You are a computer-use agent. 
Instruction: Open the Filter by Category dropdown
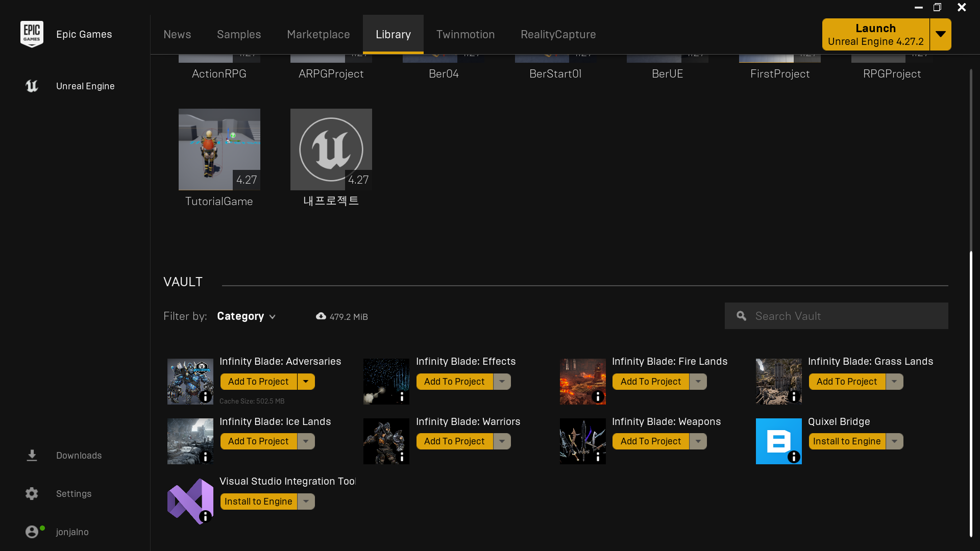coord(246,316)
